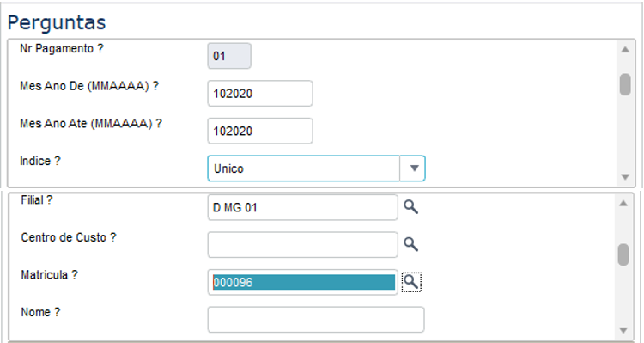Screen dimensions: 644x343
Task: Click into the Mes Ano Ate field
Action: [x=260, y=131]
